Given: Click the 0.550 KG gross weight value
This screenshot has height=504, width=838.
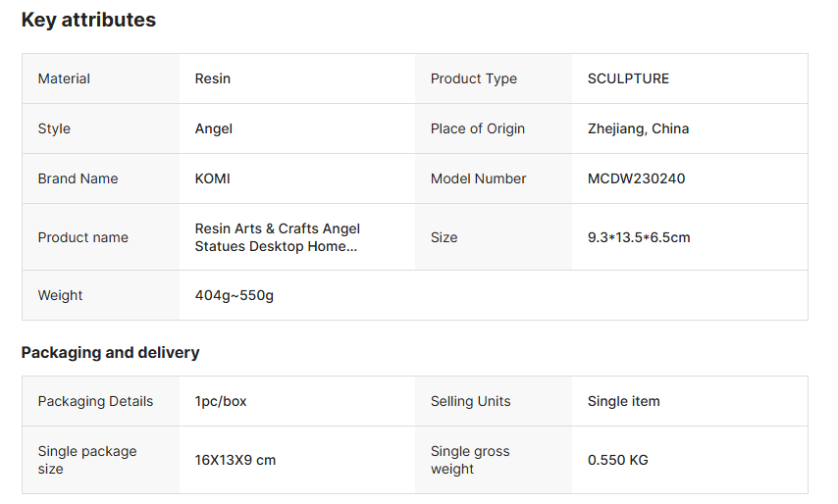Looking at the screenshot, I should (618, 460).
